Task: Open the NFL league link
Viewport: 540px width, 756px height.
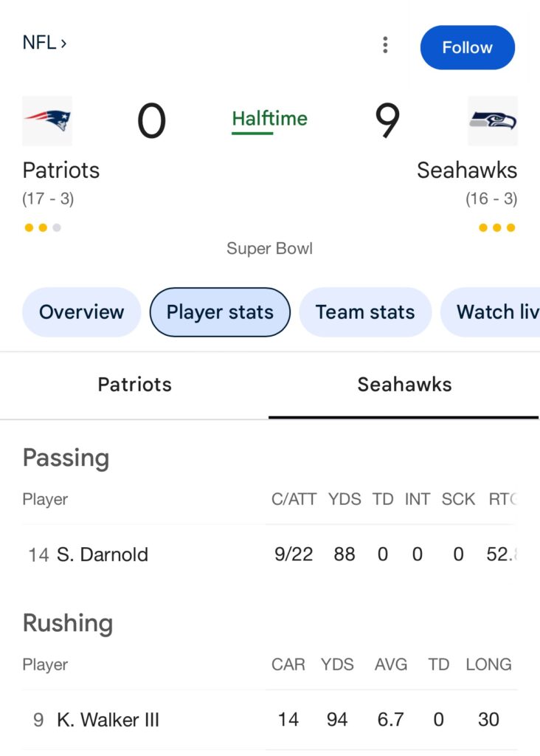Action: (x=45, y=43)
